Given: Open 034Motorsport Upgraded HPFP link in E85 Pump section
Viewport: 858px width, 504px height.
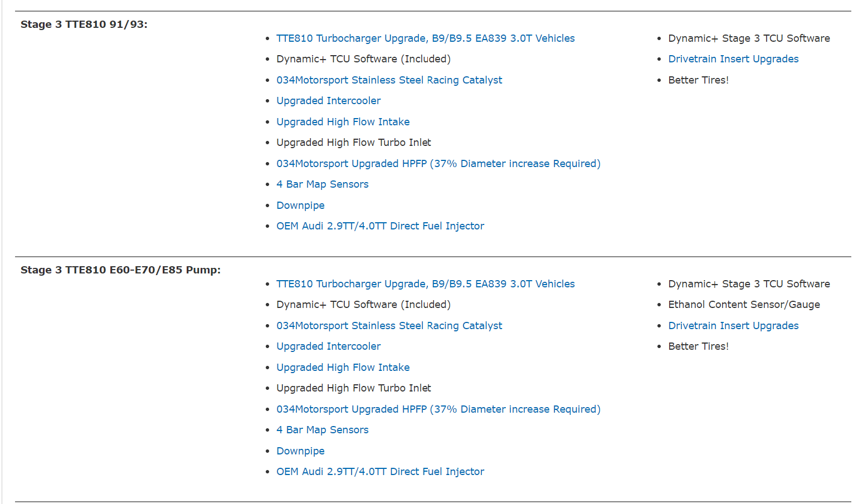Looking at the screenshot, I should pyautogui.click(x=438, y=409).
